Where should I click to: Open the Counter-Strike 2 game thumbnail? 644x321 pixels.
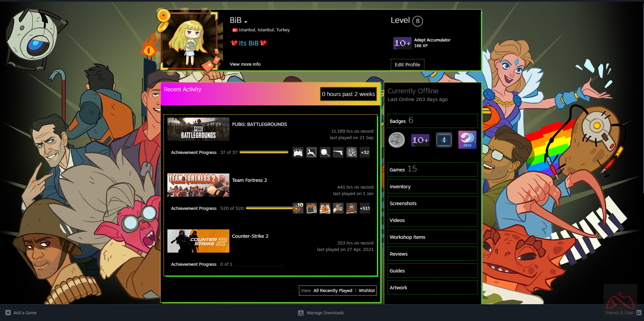click(198, 241)
